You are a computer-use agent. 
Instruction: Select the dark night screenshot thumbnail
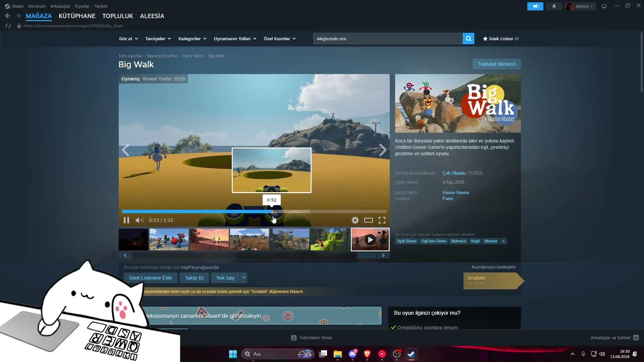(x=133, y=239)
